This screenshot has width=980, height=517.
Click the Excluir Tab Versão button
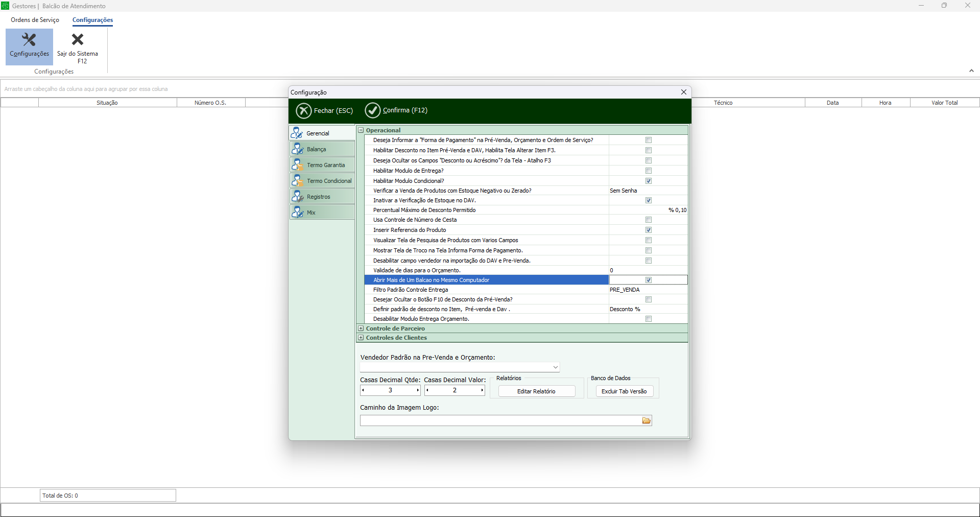624,391
